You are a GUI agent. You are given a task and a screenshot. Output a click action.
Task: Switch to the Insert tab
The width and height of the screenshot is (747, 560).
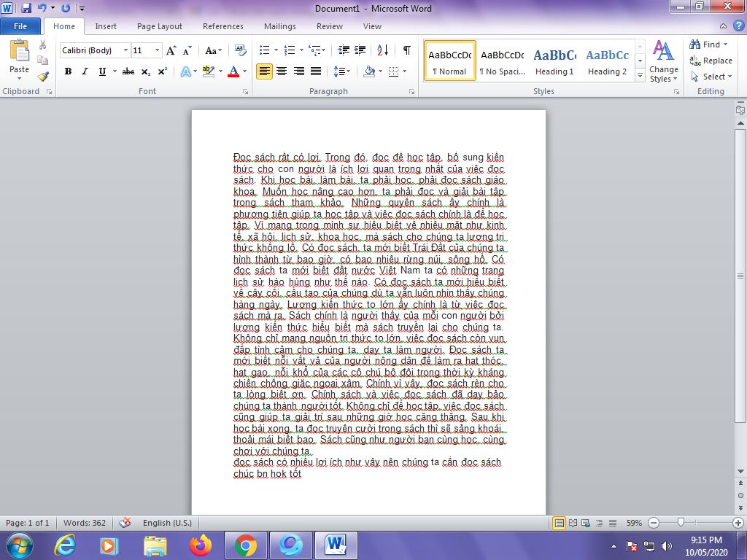pos(106,26)
